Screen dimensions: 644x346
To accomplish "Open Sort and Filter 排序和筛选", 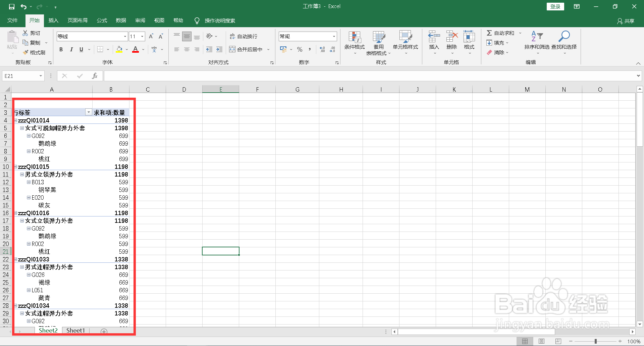I will [537, 43].
